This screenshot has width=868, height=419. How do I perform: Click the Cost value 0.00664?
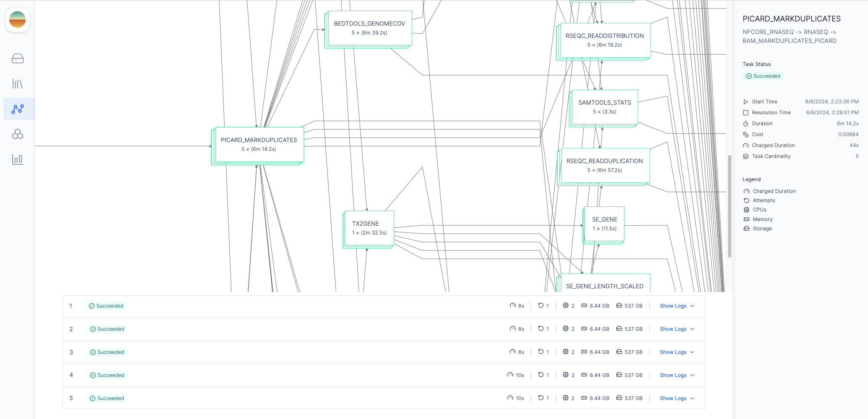848,134
